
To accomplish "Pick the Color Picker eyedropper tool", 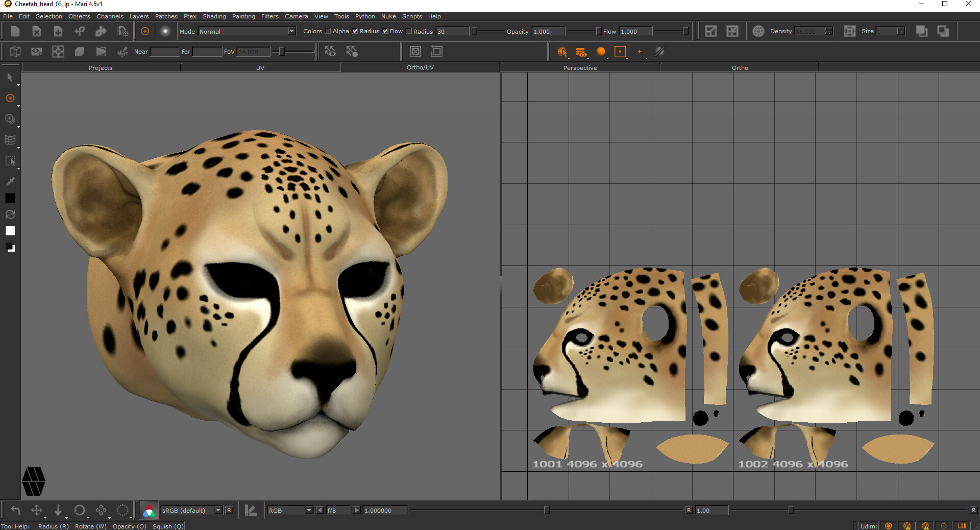I will 10,182.
